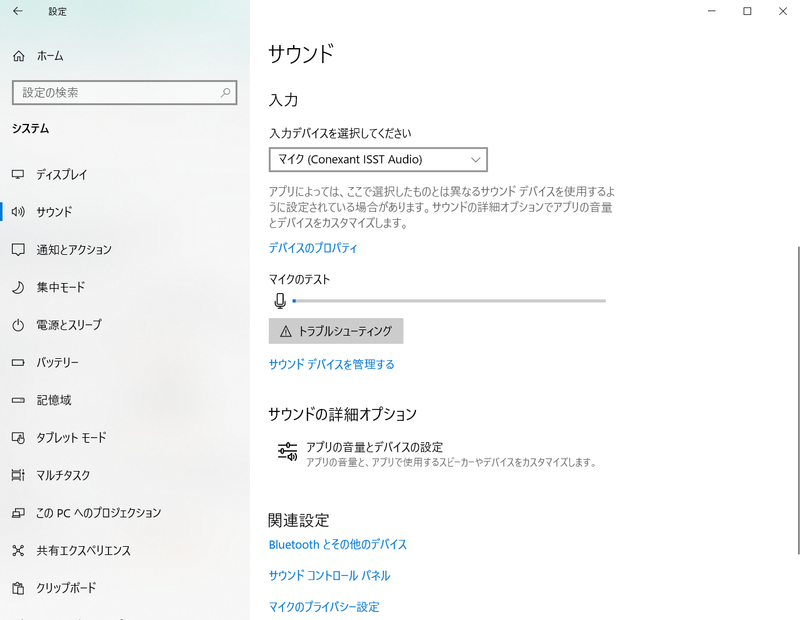The image size is (800, 620).
Task: Click the input device dropdown chevron
Action: pyautogui.click(x=476, y=160)
